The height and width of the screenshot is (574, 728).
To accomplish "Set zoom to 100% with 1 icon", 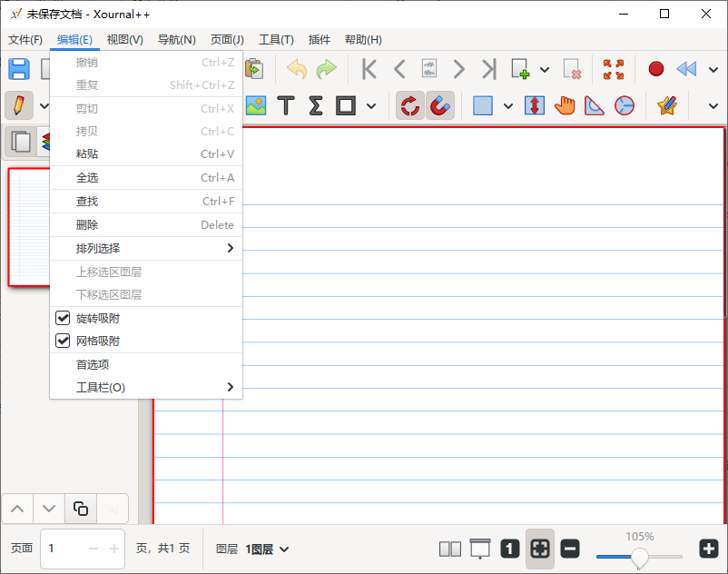I will tap(510, 549).
